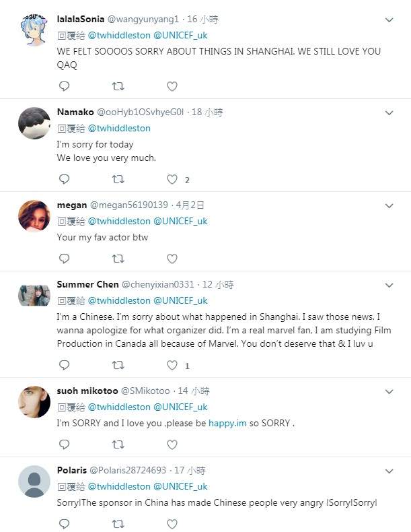Open dropdown arrow on lalalaSonia's tweet

point(389,20)
